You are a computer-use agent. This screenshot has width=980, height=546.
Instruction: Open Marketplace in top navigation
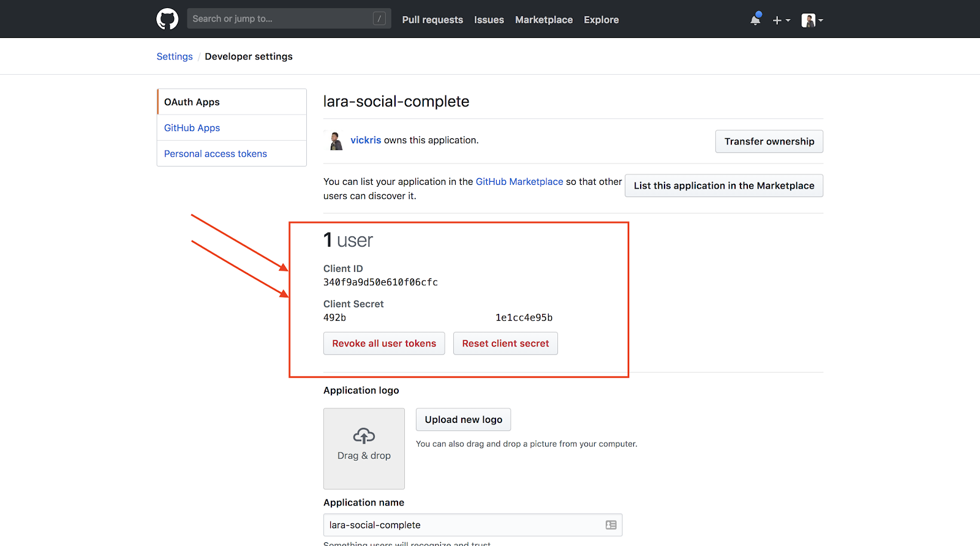click(544, 20)
